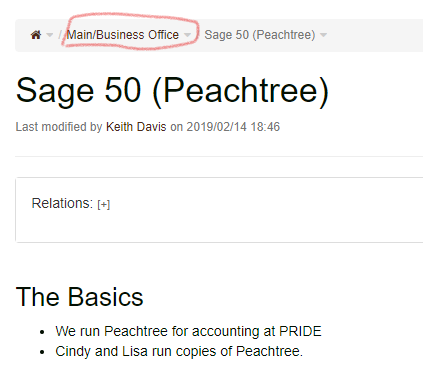Open the Home icon in the breadcrumb
The image size is (423, 380).
[36, 35]
